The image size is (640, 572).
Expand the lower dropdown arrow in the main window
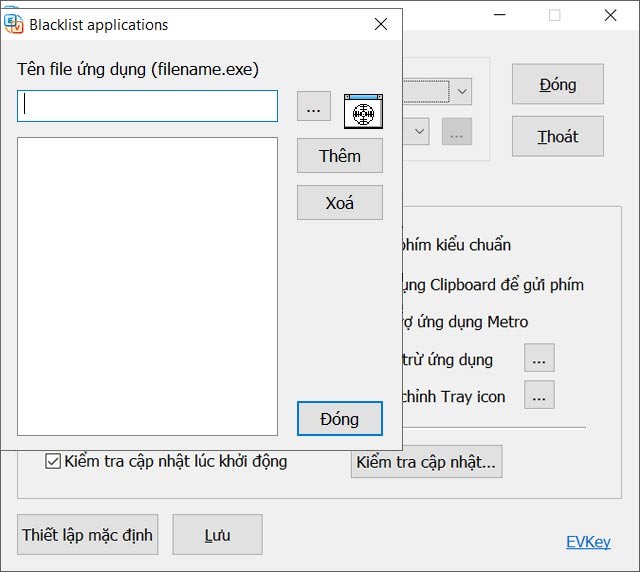pos(419,131)
